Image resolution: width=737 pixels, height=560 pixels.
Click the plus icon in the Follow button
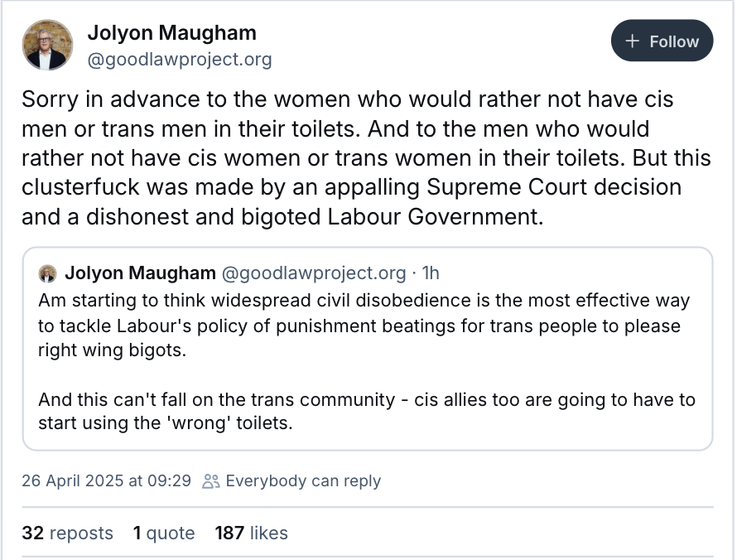click(633, 41)
